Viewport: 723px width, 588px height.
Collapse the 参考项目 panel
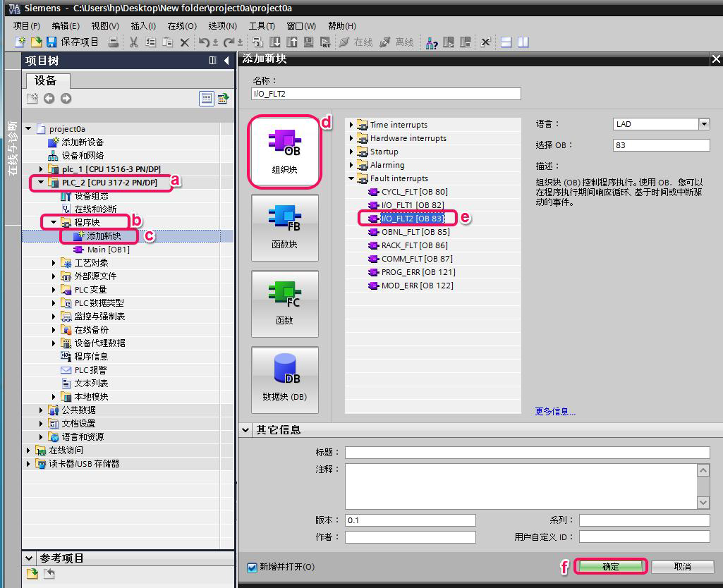[x=29, y=558]
